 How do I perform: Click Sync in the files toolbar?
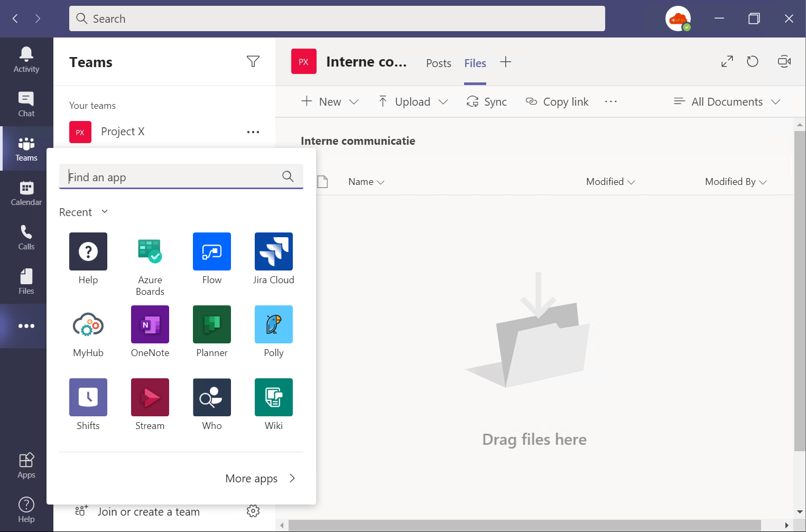[487, 101]
